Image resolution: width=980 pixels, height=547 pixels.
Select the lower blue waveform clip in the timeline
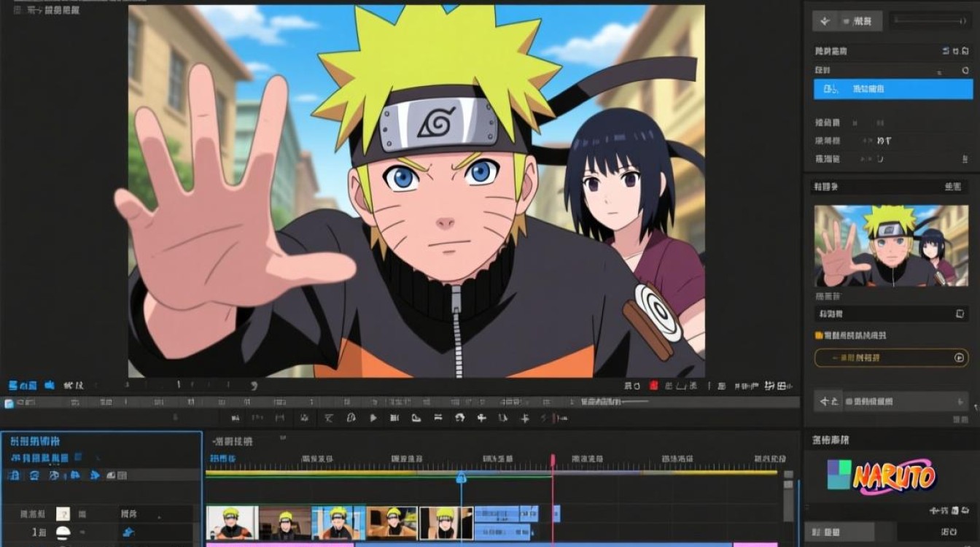[x=502, y=532]
